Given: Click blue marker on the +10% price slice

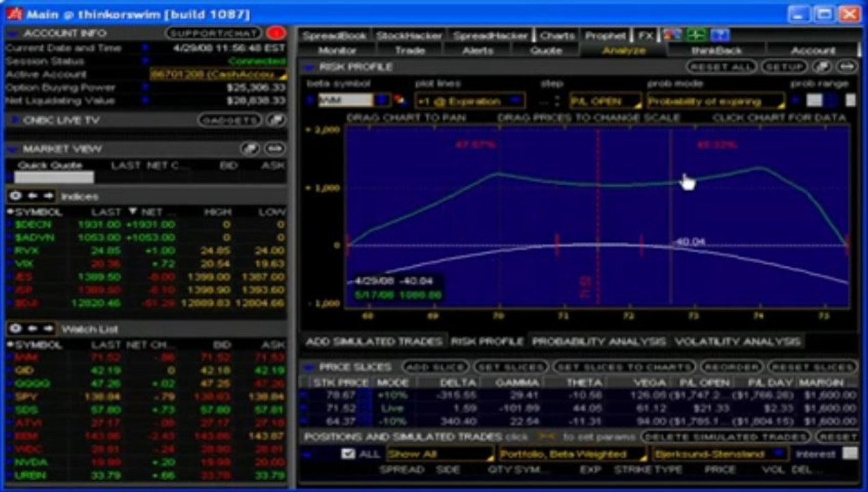Looking at the screenshot, I should tap(303, 395).
